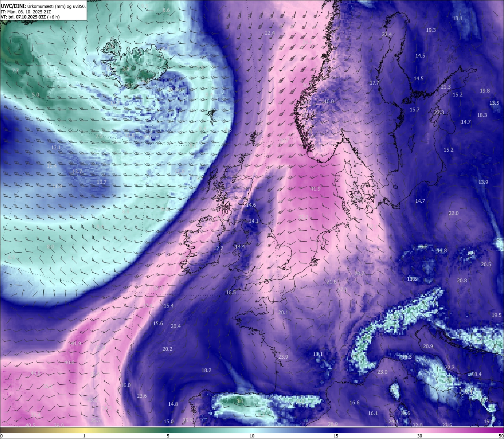
Task: Click the map value '19.3'
Action: click(431, 30)
